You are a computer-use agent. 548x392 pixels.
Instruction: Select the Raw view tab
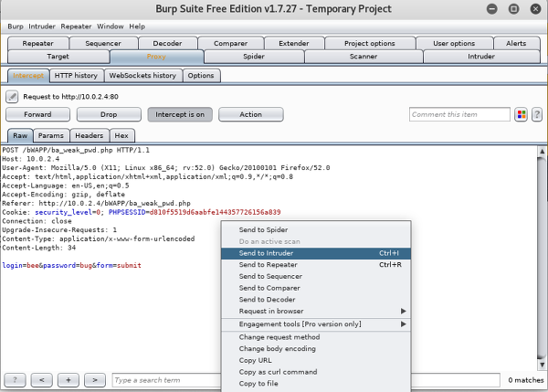click(x=20, y=135)
